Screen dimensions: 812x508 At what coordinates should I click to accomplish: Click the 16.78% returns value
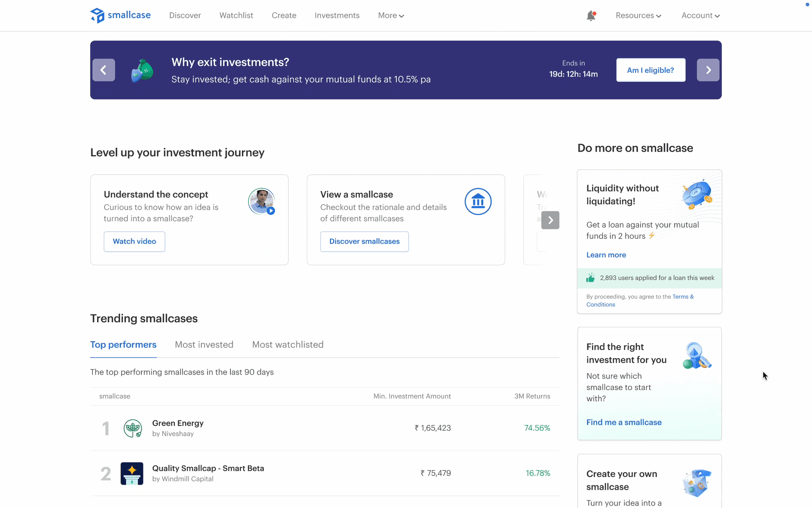pos(538,473)
